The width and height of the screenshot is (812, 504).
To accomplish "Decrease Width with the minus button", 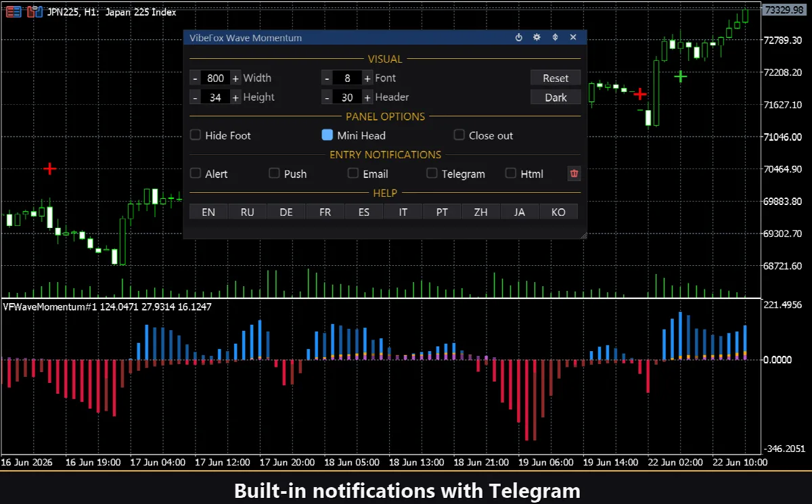I will (x=195, y=78).
